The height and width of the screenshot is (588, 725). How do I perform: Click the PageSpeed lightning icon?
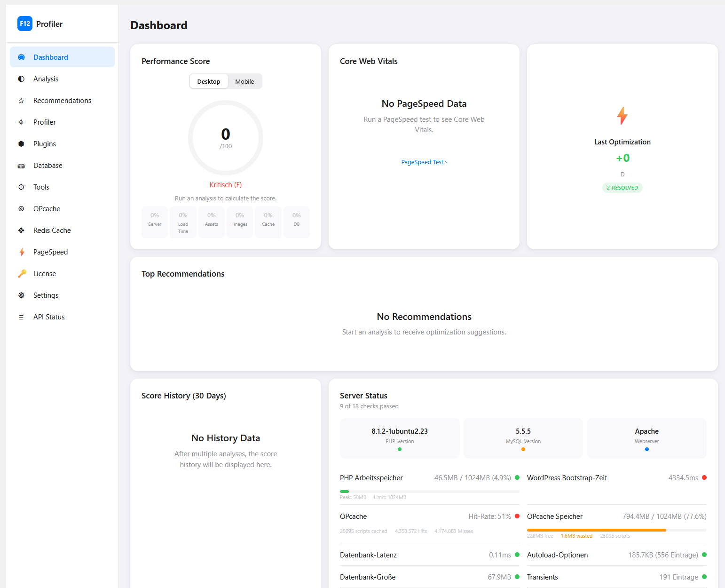21,252
